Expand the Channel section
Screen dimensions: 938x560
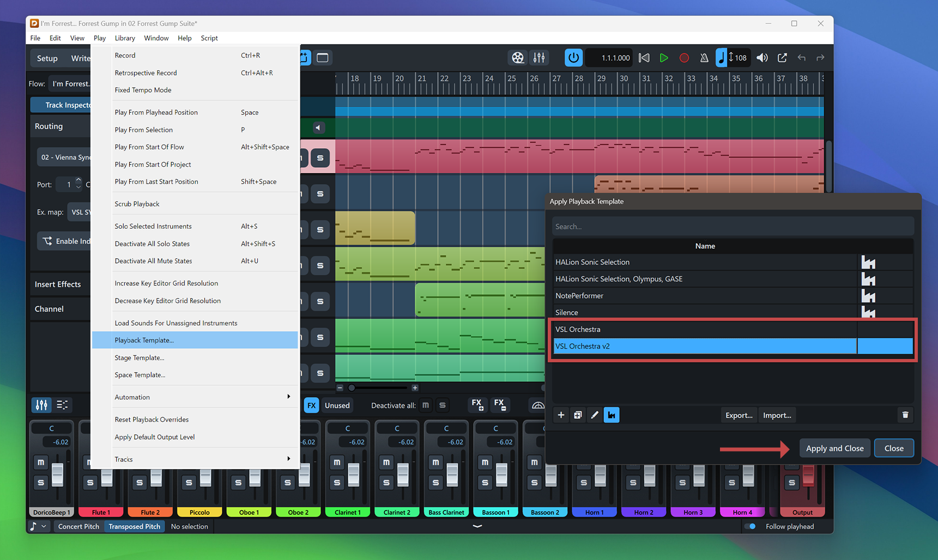pos(60,309)
